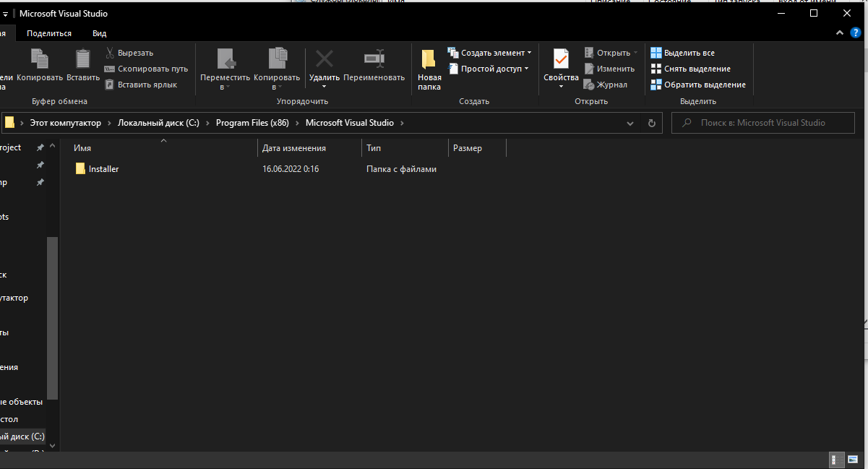Open the Переместить в move button
Viewport: 868px width, 469px height.
coord(225,69)
